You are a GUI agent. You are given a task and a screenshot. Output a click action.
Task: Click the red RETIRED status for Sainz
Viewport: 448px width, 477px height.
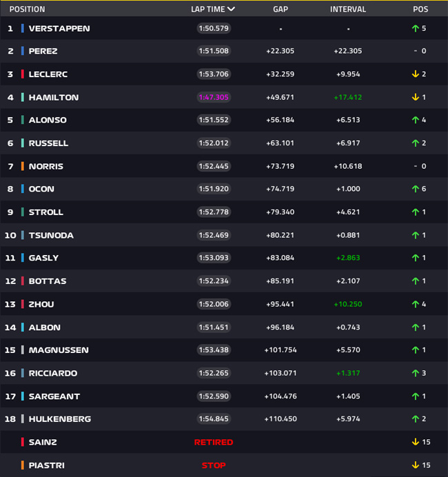click(214, 442)
